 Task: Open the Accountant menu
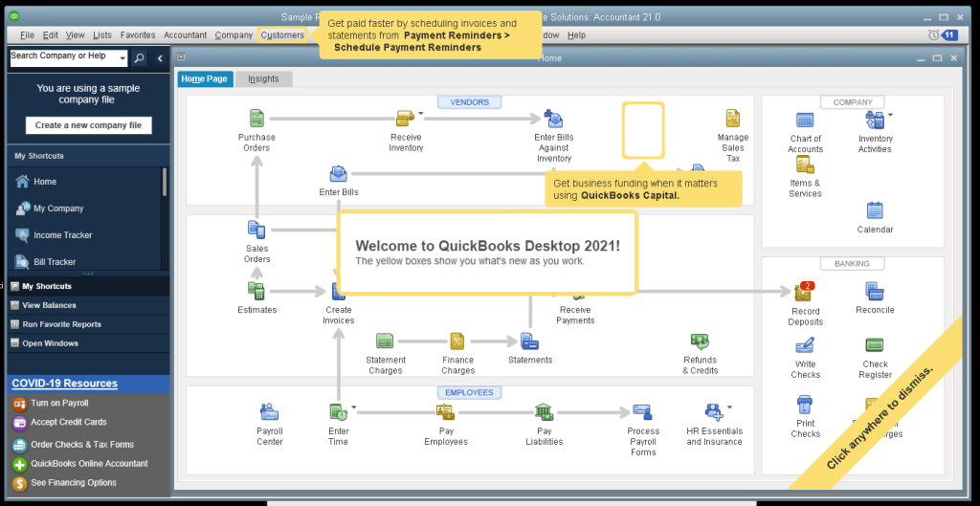click(185, 35)
